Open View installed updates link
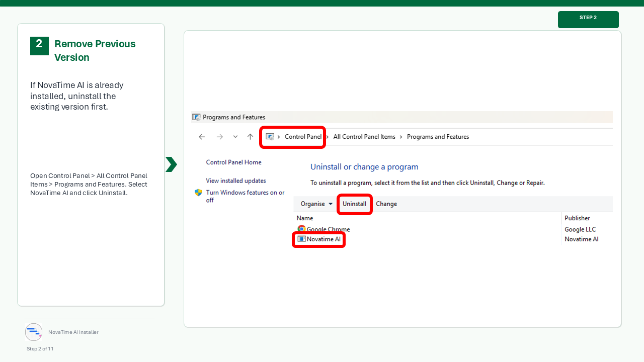644x362 pixels. (236, 180)
